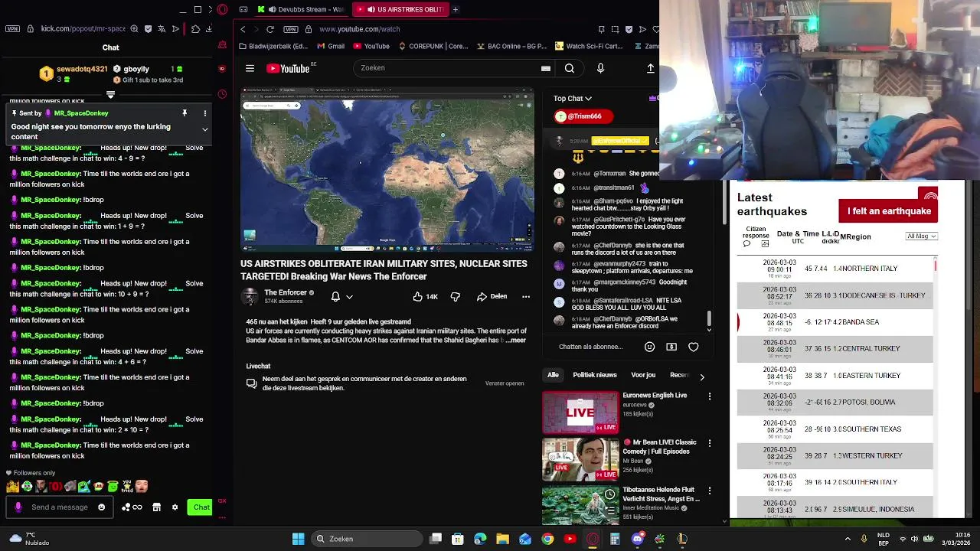Focus the Send a message field
This screenshot has width=980, height=551.
pos(60,507)
